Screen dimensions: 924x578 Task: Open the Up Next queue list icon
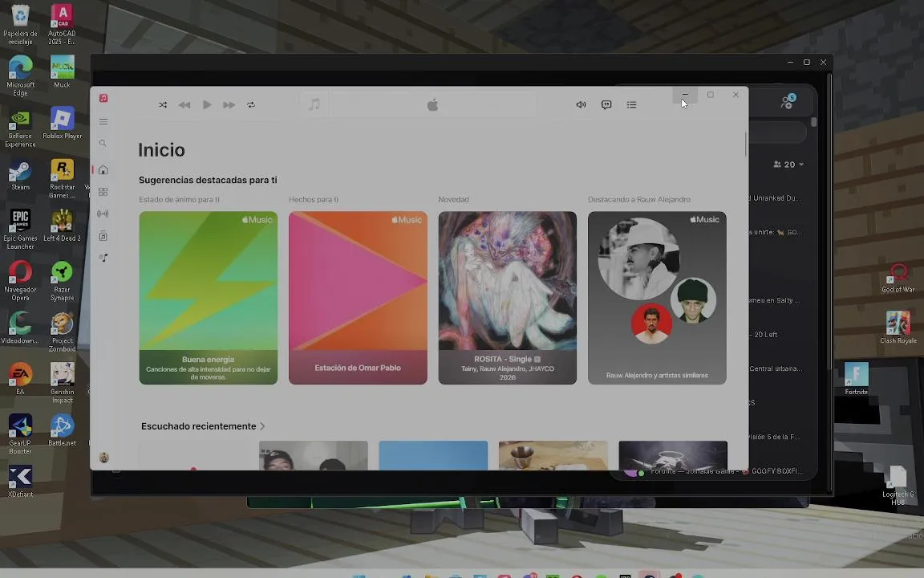[632, 105]
